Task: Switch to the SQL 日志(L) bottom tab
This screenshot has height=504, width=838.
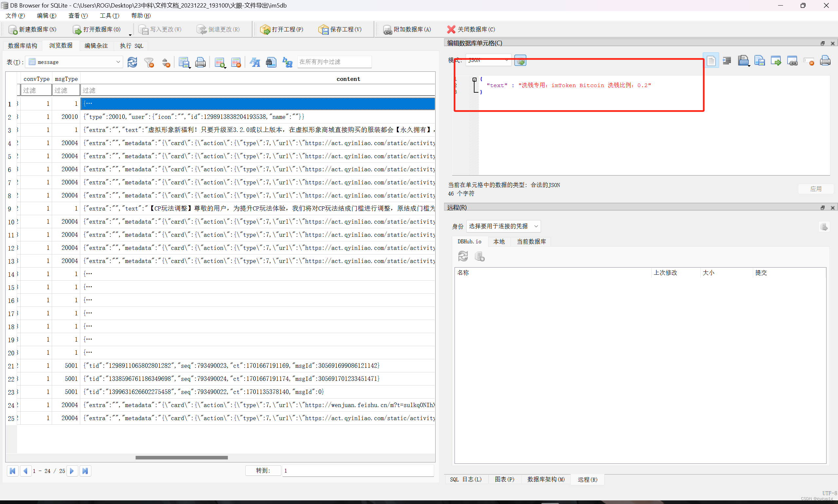Action: click(466, 479)
